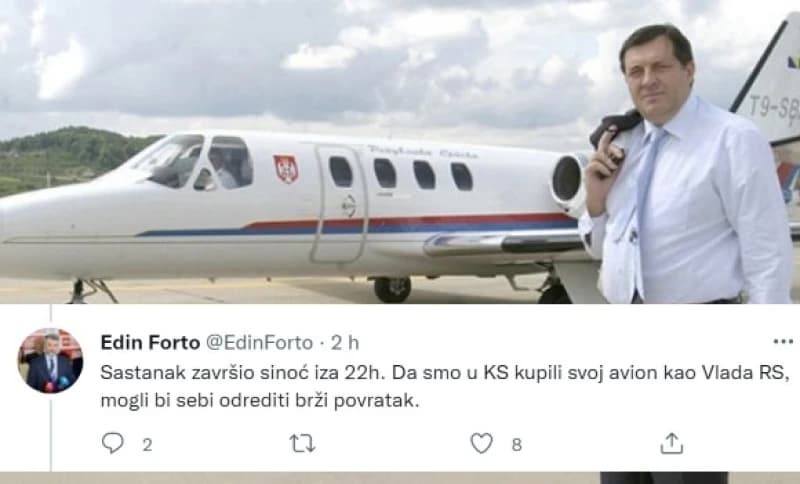This screenshot has width=800, height=484.
Task: Click the airplane's cabin door
Action: coord(340,203)
